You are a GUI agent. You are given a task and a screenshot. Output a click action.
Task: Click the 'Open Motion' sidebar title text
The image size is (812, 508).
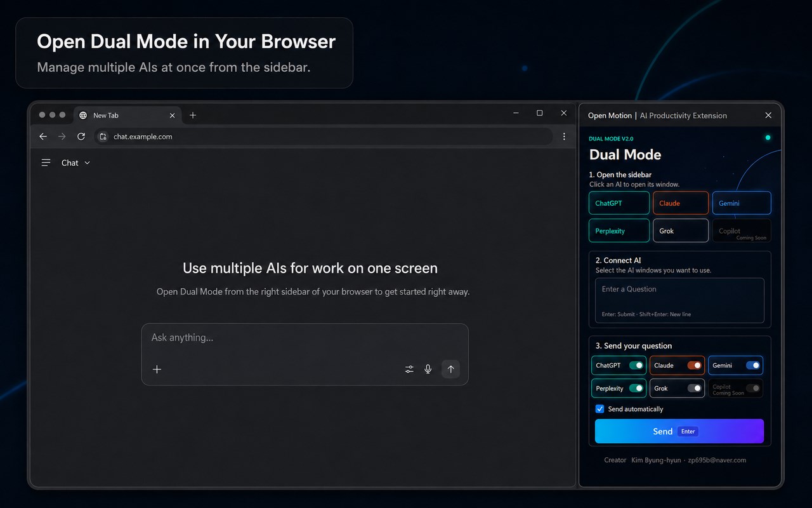click(x=610, y=116)
